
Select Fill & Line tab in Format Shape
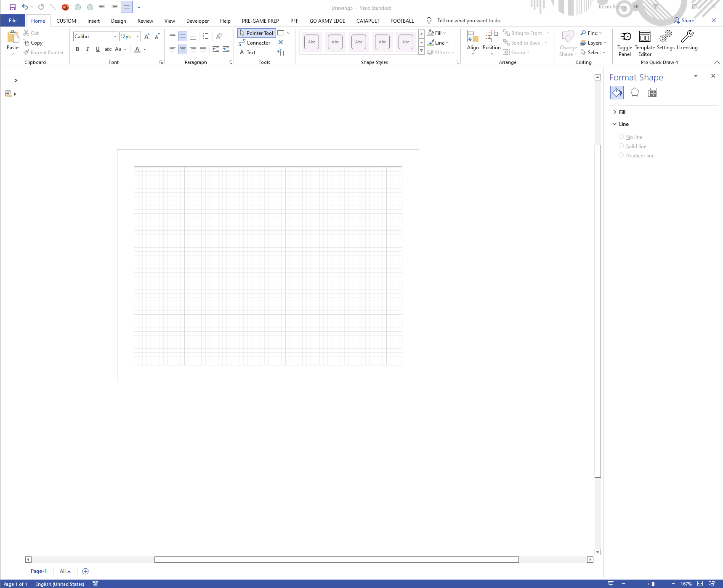617,93
